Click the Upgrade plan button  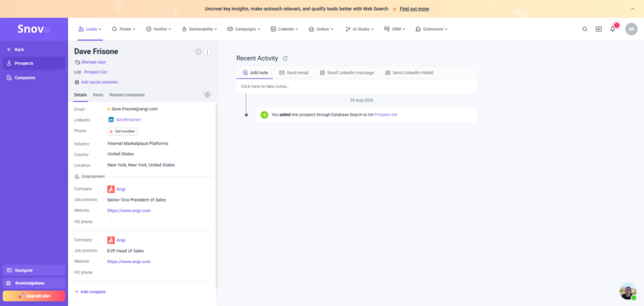pyautogui.click(x=34, y=296)
